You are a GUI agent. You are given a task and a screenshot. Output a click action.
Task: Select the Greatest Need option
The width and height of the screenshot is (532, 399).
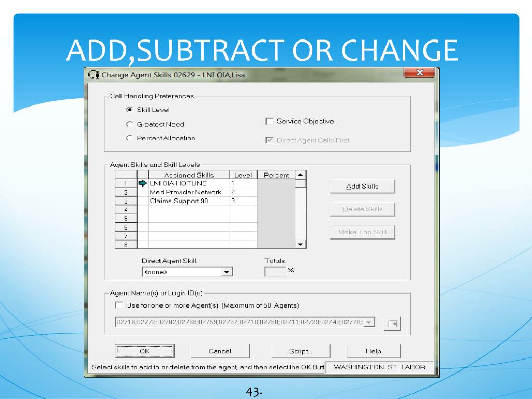click(x=129, y=124)
